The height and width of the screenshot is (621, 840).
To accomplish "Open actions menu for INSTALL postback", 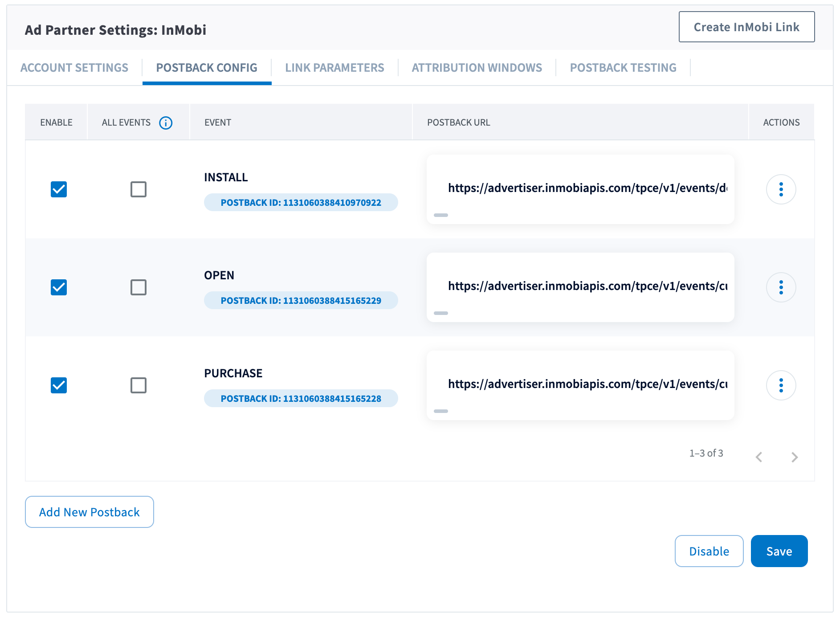I will (x=781, y=189).
